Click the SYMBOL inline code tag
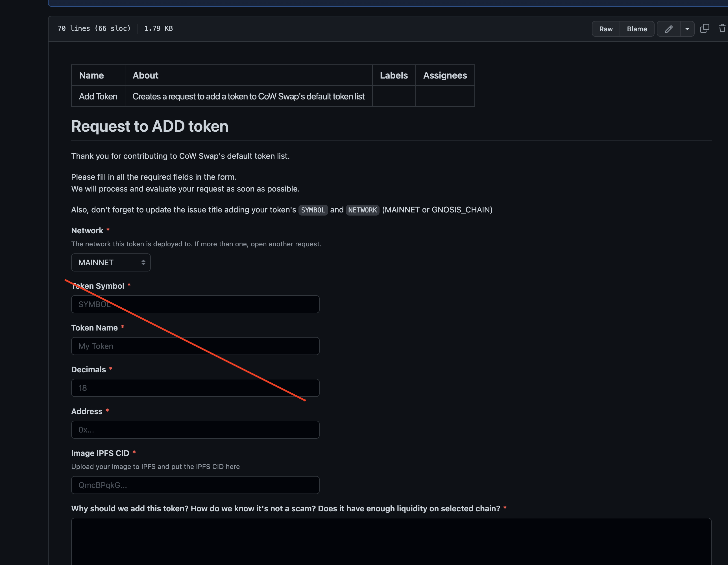728x565 pixels. click(313, 210)
